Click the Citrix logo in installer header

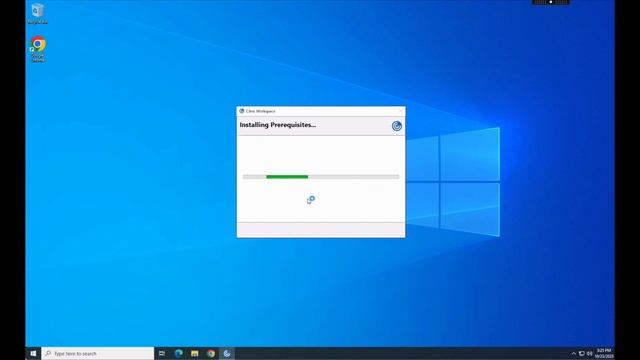(396, 126)
